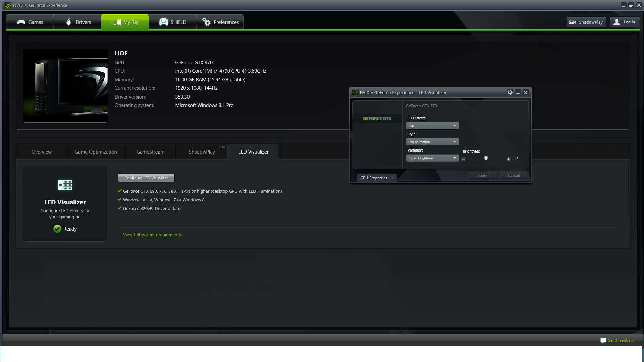Decrease brightness with the minus button
Image resolution: width=644 pixels, height=362 pixels.
click(463, 159)
